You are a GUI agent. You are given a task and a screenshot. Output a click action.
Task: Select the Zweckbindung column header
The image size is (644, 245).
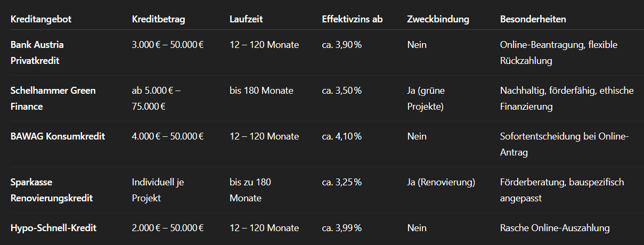point(438,19)
